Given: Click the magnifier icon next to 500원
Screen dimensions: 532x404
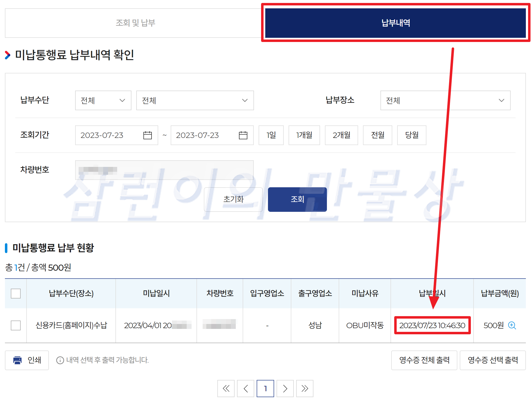Looking at the screenshot, I should [x=512, y=325].
